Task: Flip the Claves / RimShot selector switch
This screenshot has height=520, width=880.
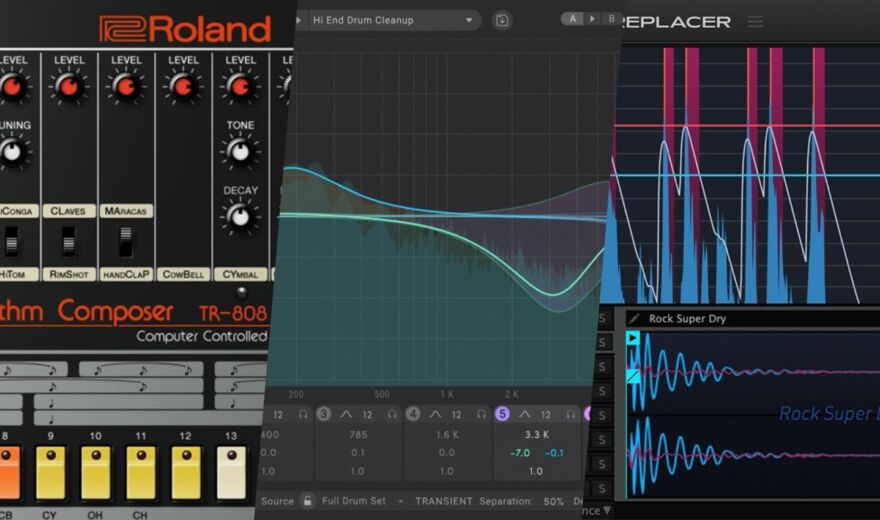Action: pyautogui.click(x=68, y=242)
